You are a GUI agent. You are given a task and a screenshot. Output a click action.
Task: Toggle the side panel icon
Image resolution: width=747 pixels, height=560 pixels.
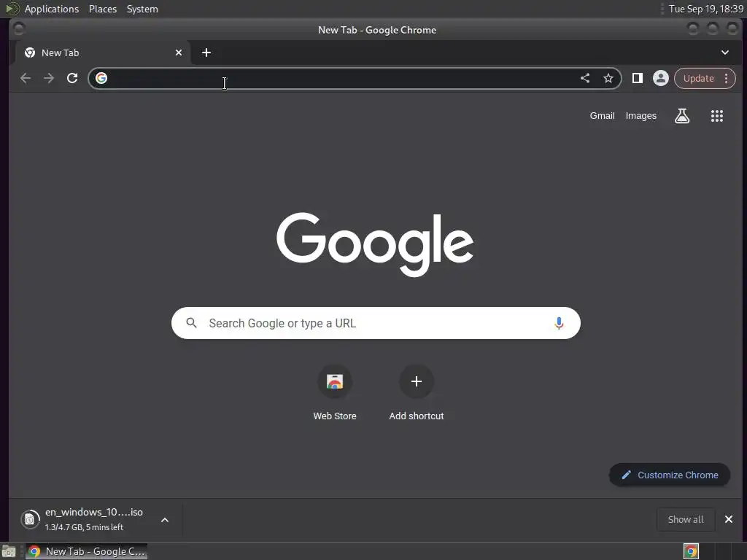[x=637, y=78]
